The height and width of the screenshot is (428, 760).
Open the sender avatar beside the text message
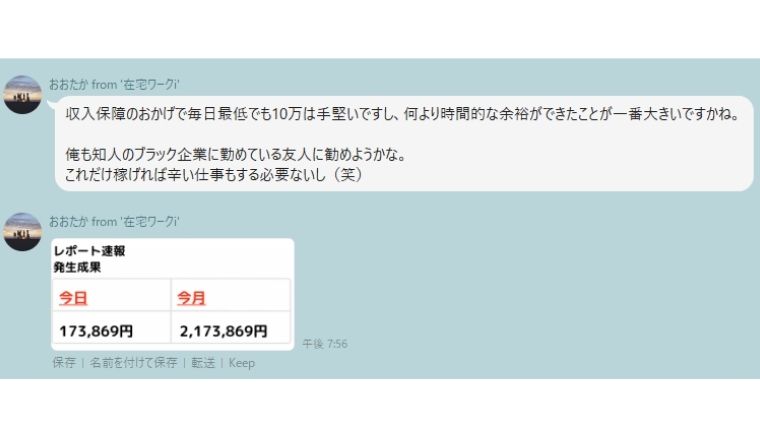(22, 95)
